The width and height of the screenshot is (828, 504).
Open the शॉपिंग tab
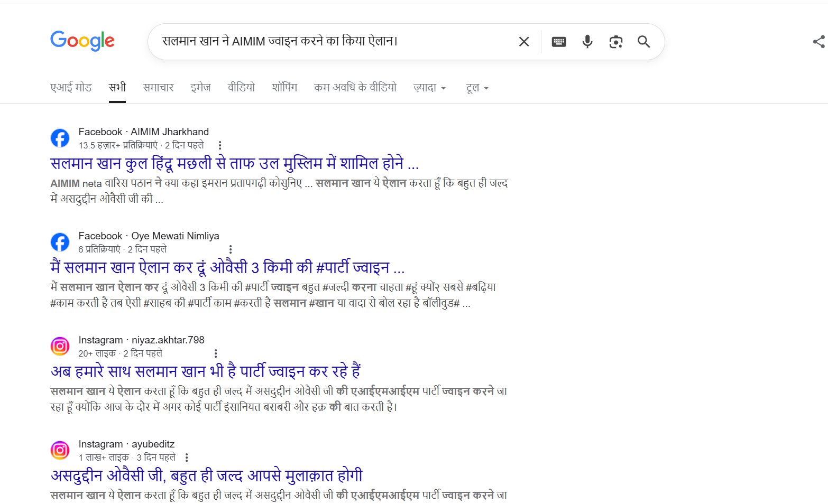284,87
